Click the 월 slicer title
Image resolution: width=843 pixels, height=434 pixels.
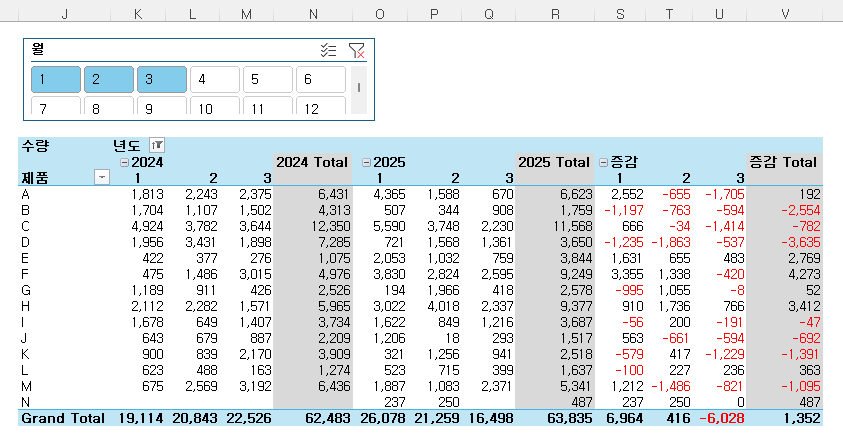point(38,49)
